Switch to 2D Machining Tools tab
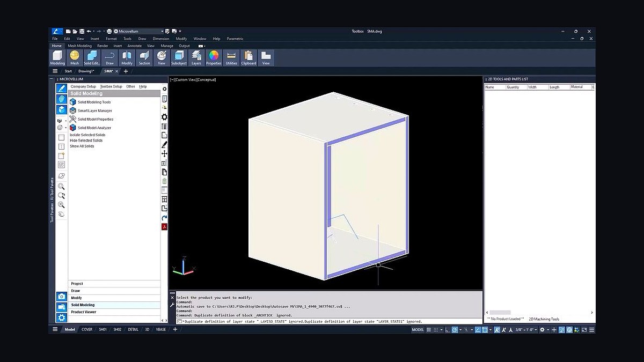Screen dimensions: 644x362 pos(544,319)
